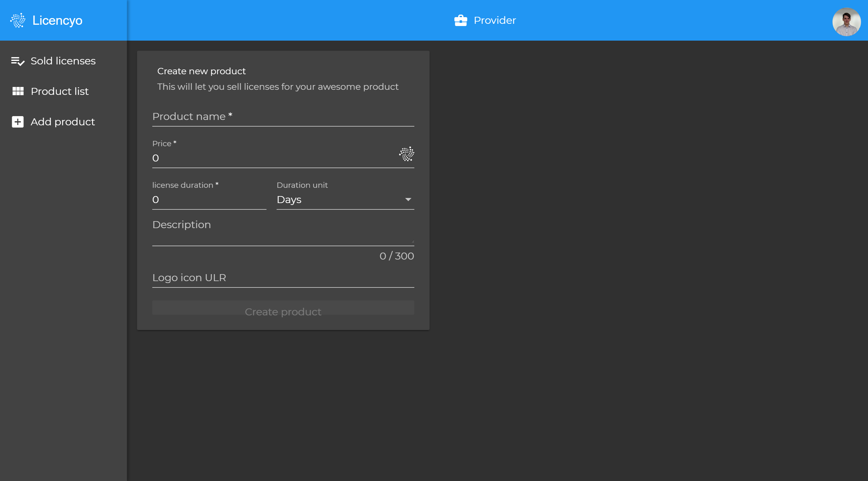Expand the Duration unit dropdown arrow
The height and width of the screenshot is (481, 868).
point(408,200)
